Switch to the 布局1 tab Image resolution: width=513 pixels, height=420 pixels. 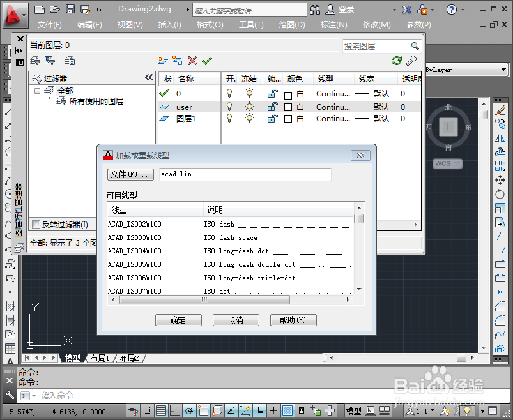pyautogui.click(x=100, y=358)
